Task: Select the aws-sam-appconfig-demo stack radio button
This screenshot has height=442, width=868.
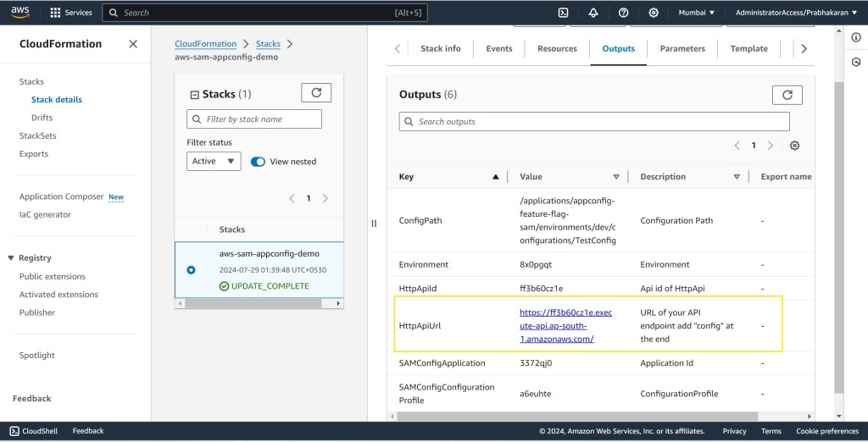Action: tap(191, 269)
